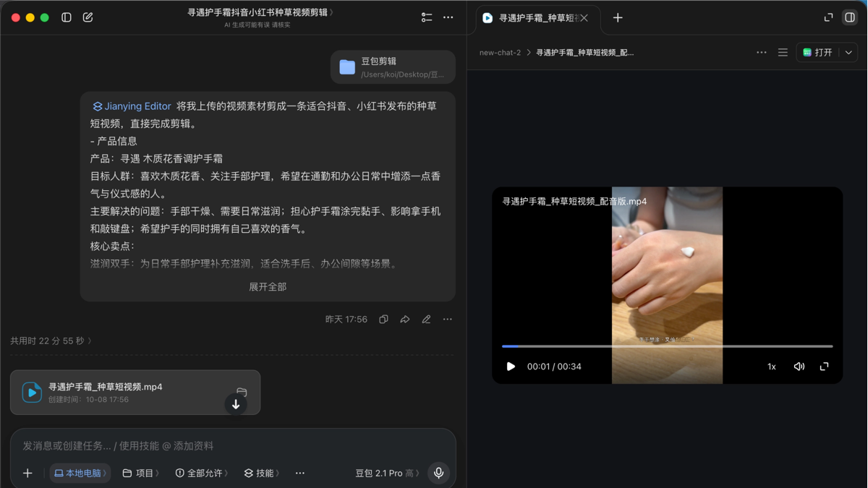The image size is (868, 488).
Task: Mute the video volume
Action: tap(799, 367)
